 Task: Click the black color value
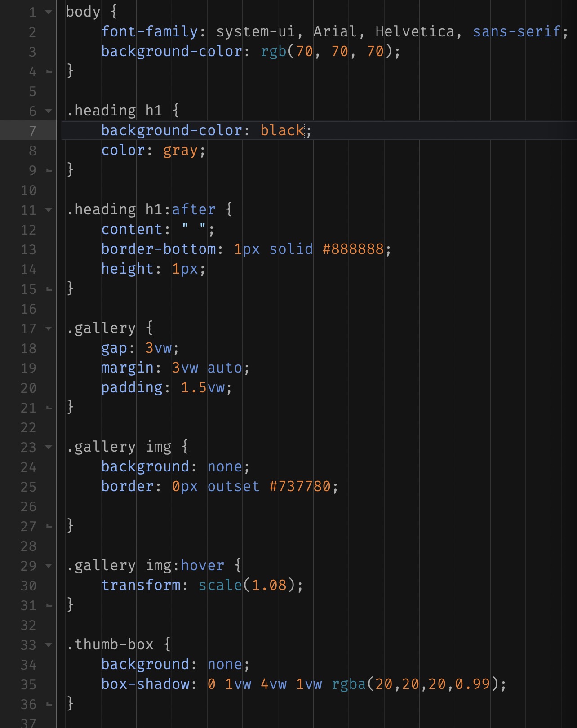283,130
